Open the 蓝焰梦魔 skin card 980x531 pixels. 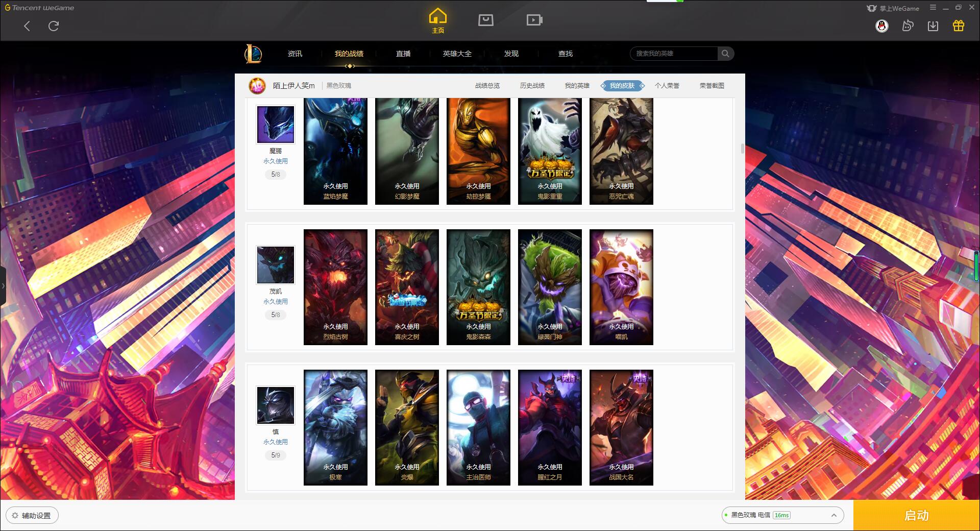click(x=335, y=151)
